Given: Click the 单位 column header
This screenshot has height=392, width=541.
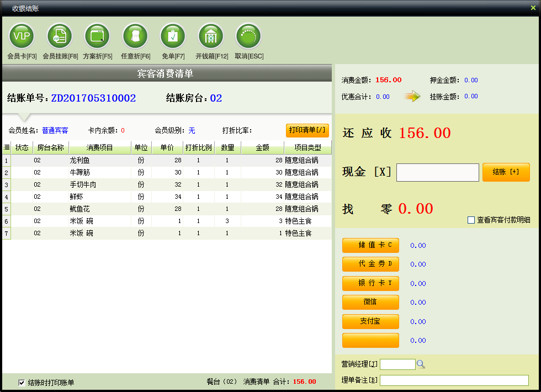Looking at the screenshot, I should pyautogui.click(x=141, y=147).
